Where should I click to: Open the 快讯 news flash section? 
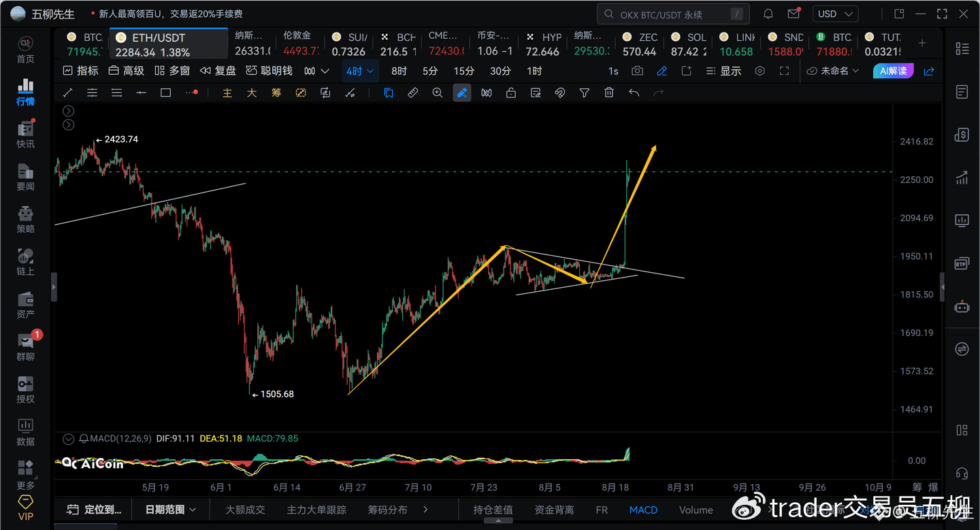pyautogui.click(x=25, y=135)
